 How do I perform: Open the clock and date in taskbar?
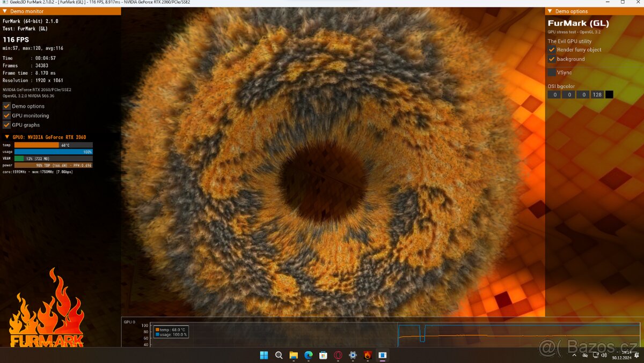626,355
